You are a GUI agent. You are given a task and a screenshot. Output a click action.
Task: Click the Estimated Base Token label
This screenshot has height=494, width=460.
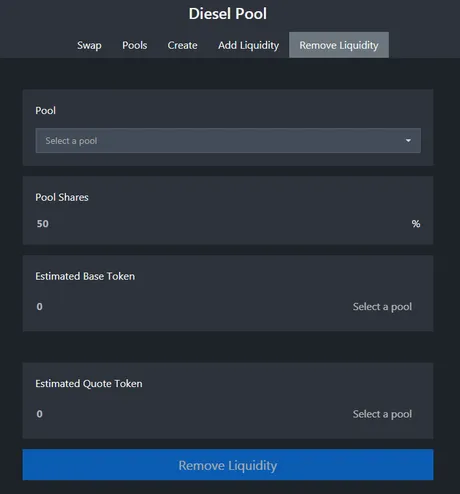tap(85, 276)
